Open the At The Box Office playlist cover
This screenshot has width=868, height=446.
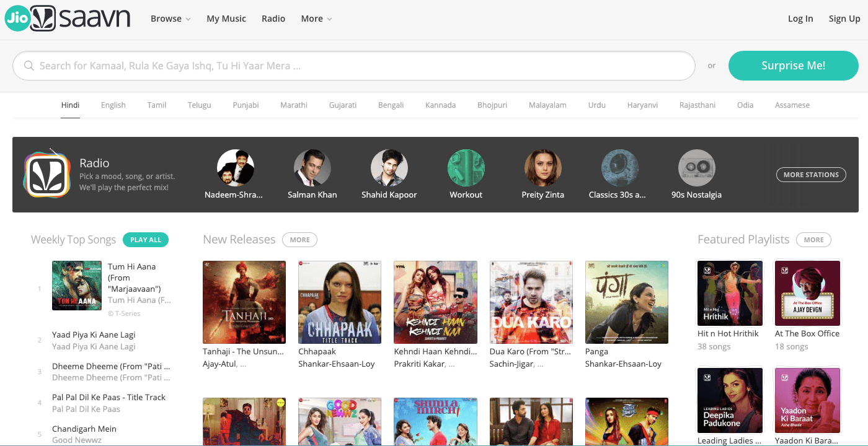click(x=807, y=293)
